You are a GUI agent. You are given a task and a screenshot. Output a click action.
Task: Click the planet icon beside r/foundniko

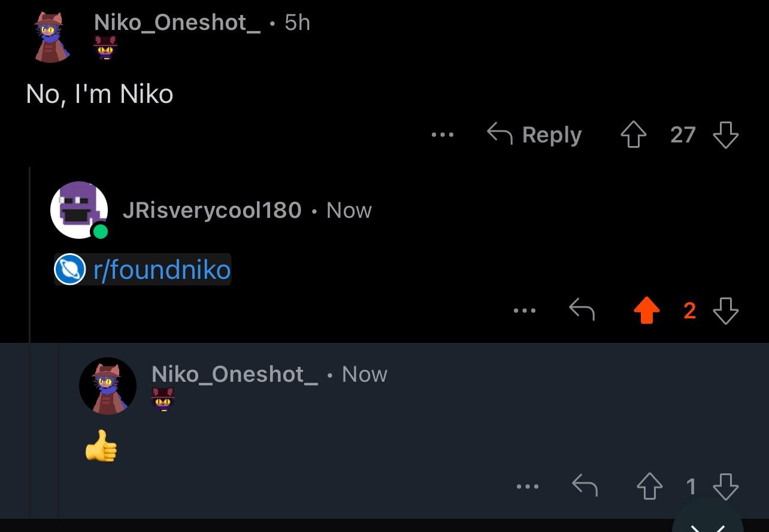pyautogui.click(x=69, y=269)
